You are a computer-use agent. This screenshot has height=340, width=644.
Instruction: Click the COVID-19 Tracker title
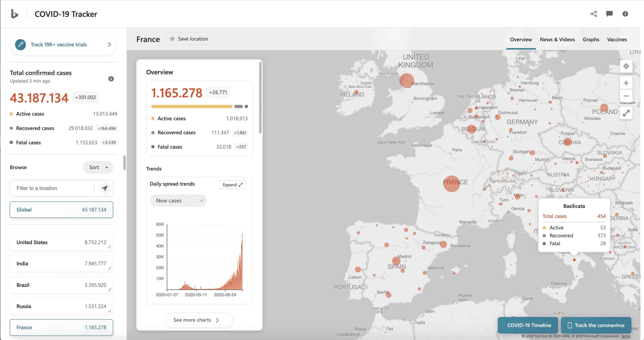pyautogui.click(x=66, y=14)
